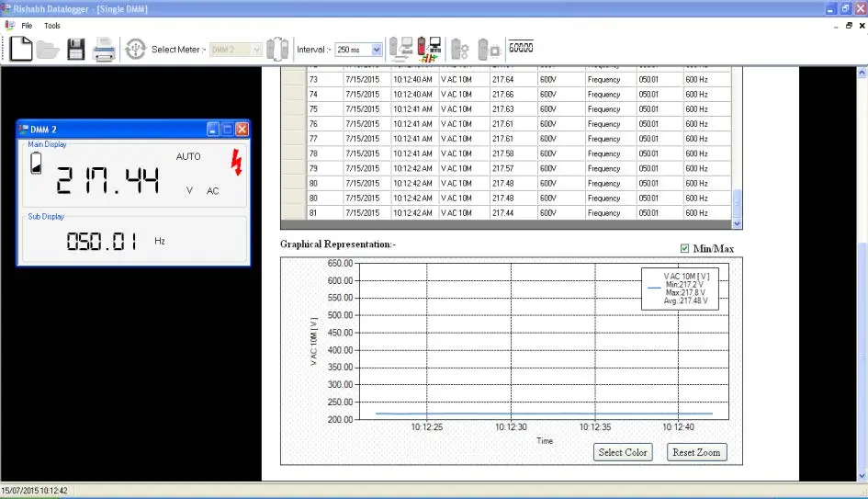868x499 pixels.
Task: Click the USB connection refresh icon
Action: pyautogui.click(x=135, y=50)
